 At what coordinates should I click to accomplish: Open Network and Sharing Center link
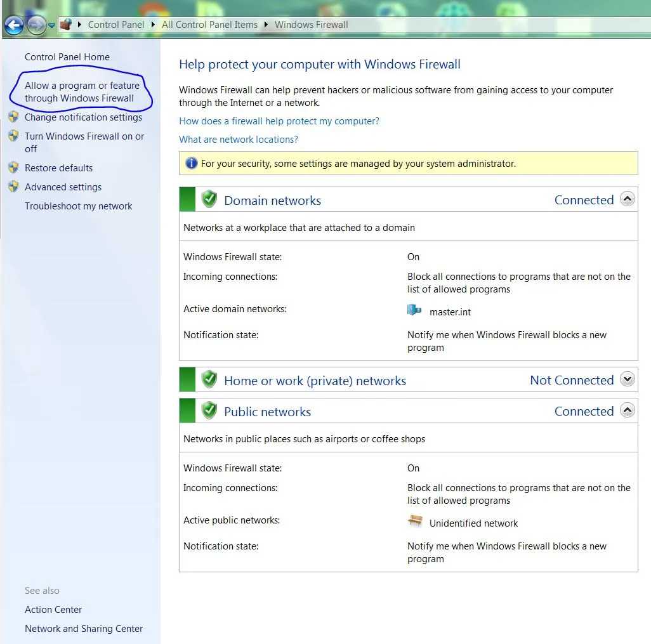(x=84, y=629)
